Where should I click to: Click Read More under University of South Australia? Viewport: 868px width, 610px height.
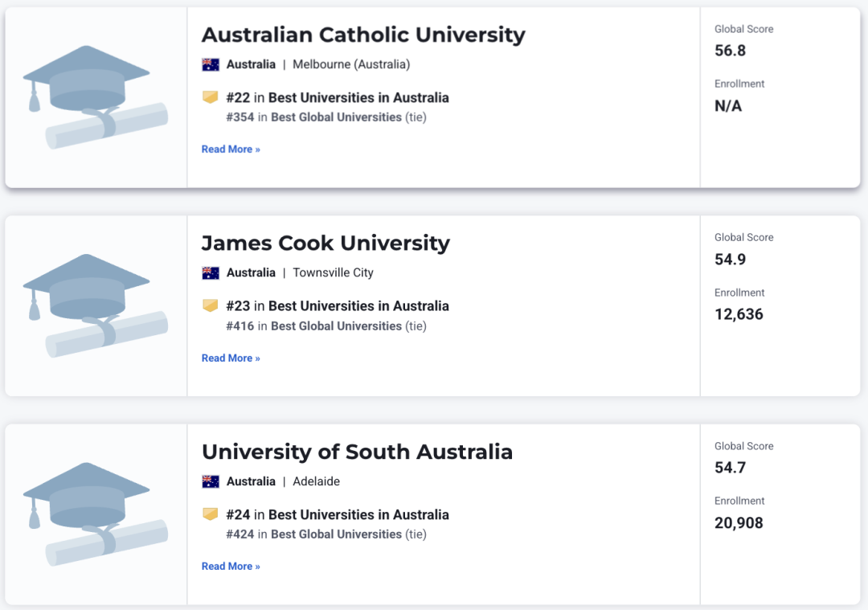231,567
